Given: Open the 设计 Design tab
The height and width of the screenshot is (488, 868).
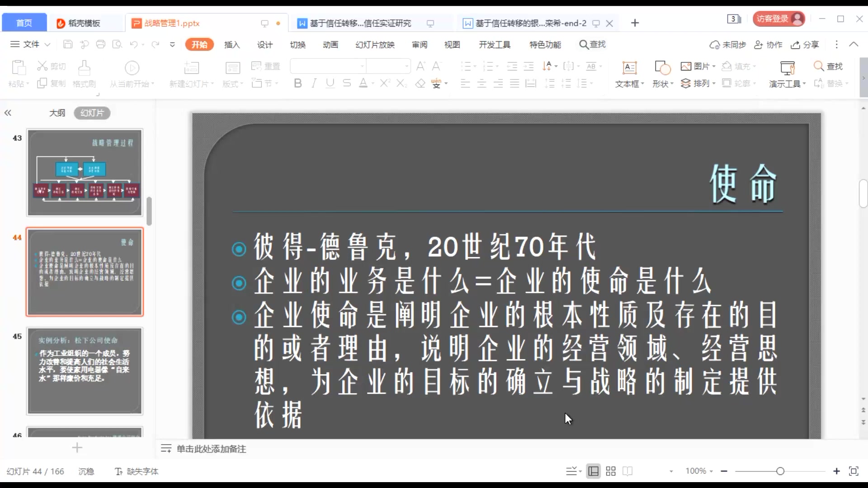Looking at the screenshot, I should click(265, 44).
